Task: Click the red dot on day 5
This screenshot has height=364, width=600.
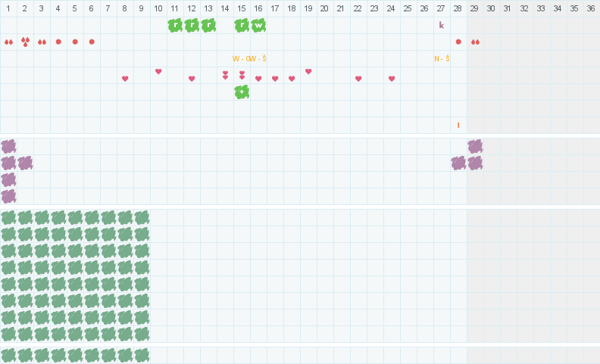Action: pos(75,42)
